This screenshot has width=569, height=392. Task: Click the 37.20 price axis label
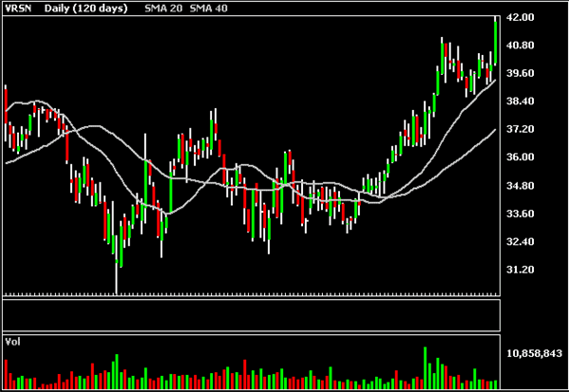[x=521, y=129]
